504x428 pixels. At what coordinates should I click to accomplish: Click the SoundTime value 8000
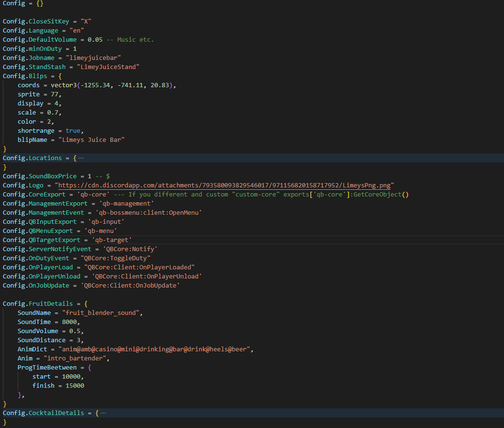click(70, 322)
